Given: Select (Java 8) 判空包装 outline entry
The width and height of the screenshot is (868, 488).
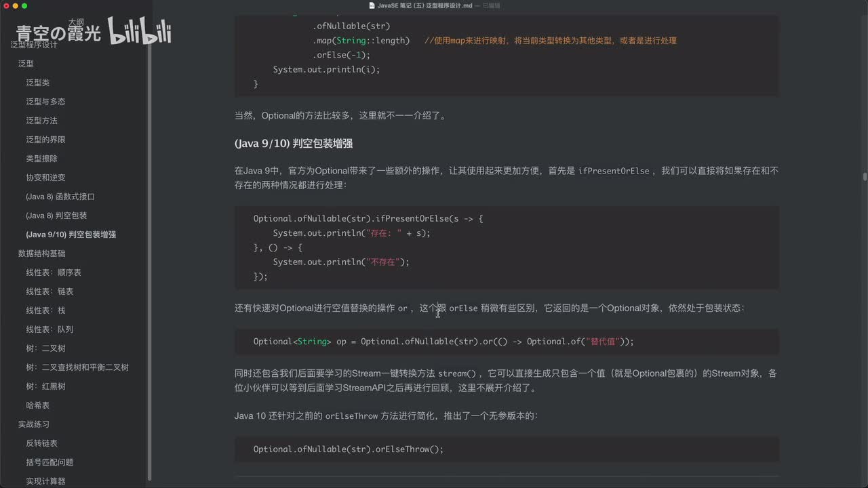Looking at the screenshot, I should pyautogui.click(x=56, y=216).
